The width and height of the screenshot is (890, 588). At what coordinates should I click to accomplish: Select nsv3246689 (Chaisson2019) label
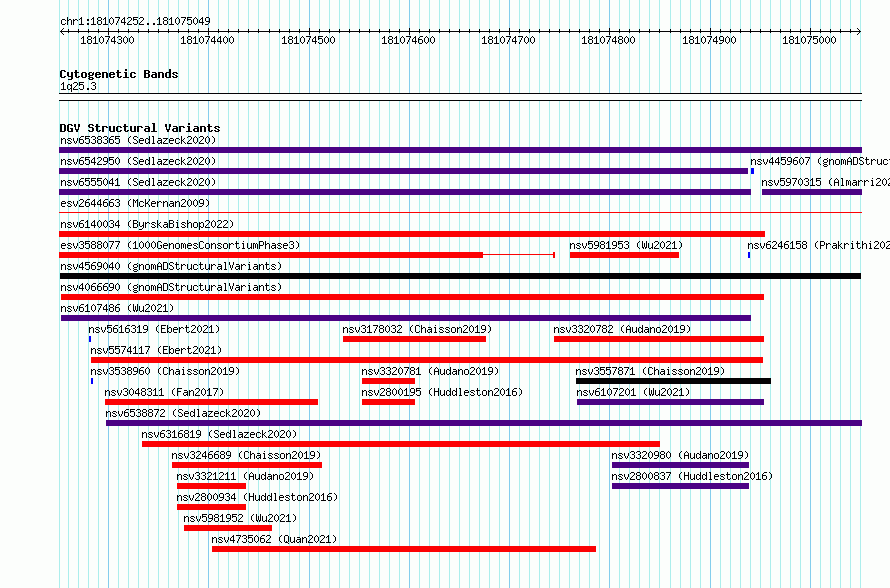pyautogui.click(x=246, y=455)
